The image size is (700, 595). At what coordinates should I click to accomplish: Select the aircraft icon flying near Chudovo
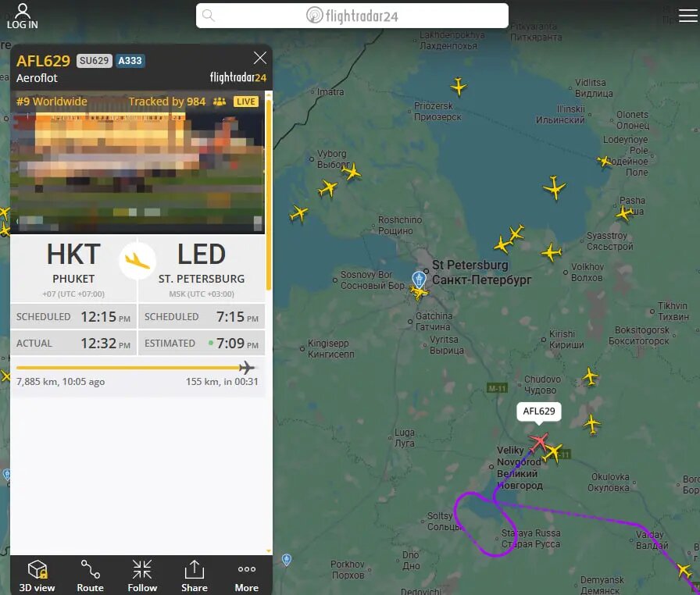[x=591, y=376]
